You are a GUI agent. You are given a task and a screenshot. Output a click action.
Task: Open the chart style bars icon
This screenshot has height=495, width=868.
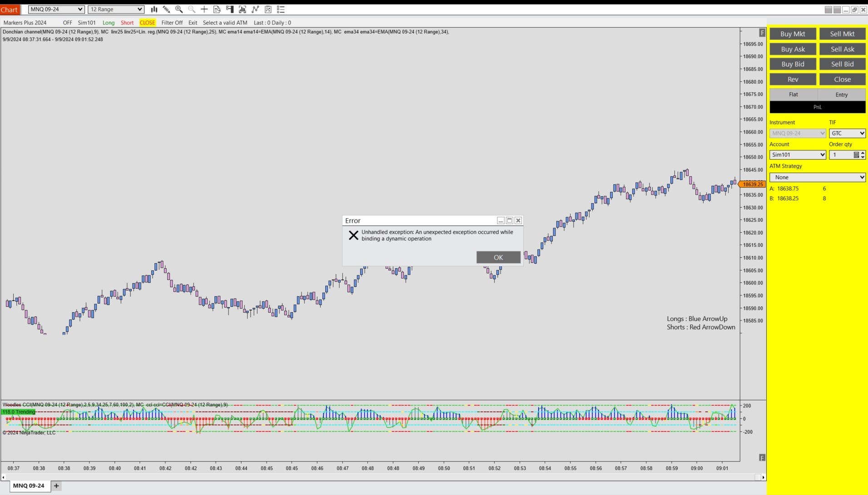coord(154,9)
